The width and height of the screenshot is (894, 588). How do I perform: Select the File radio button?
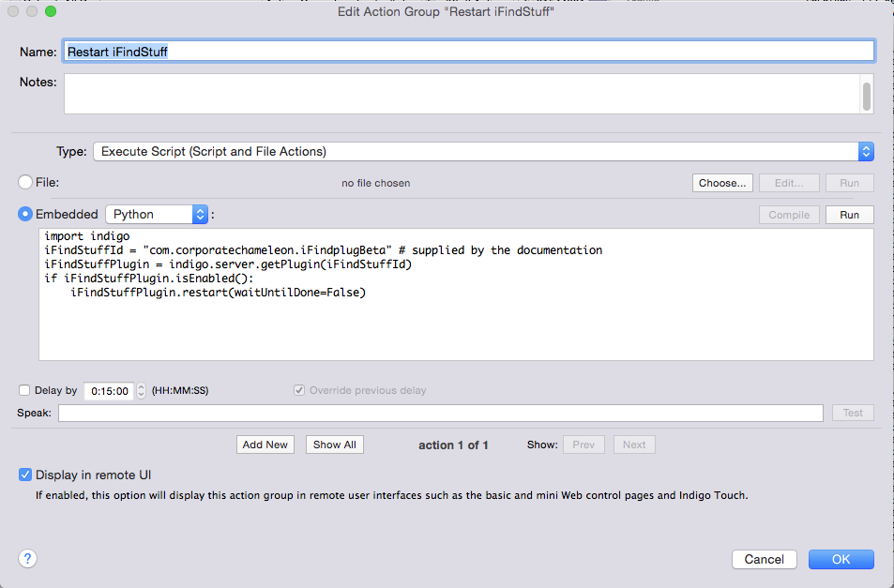(x=25, y=182)
